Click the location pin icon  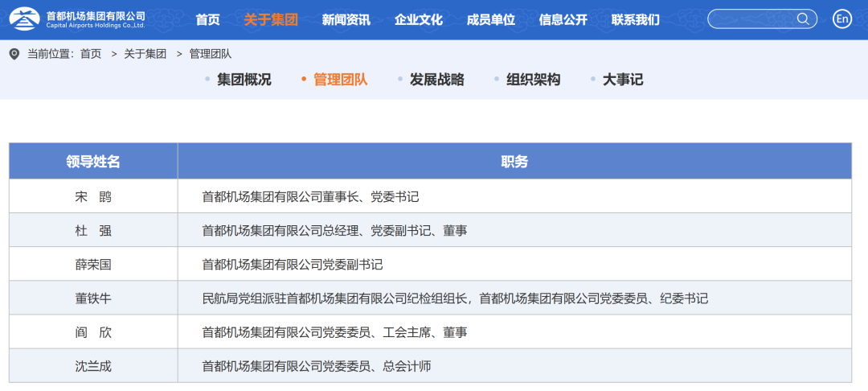coord(14,54)
